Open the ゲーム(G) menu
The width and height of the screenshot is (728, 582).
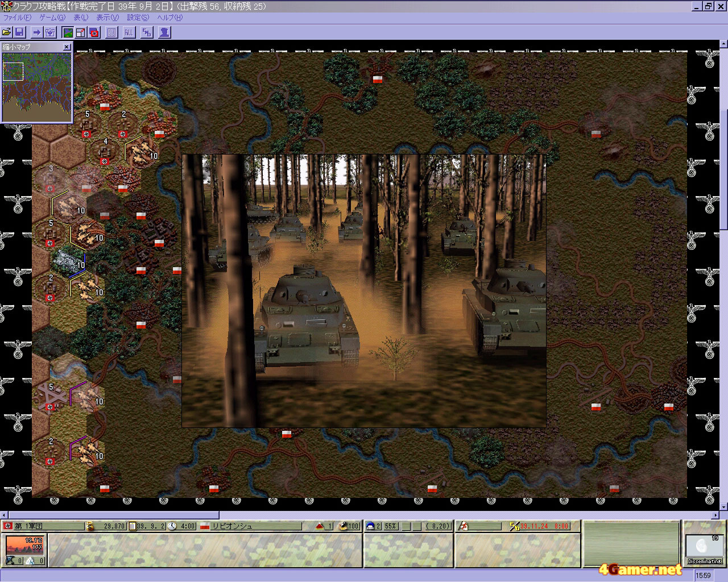[x=52, y=18]
